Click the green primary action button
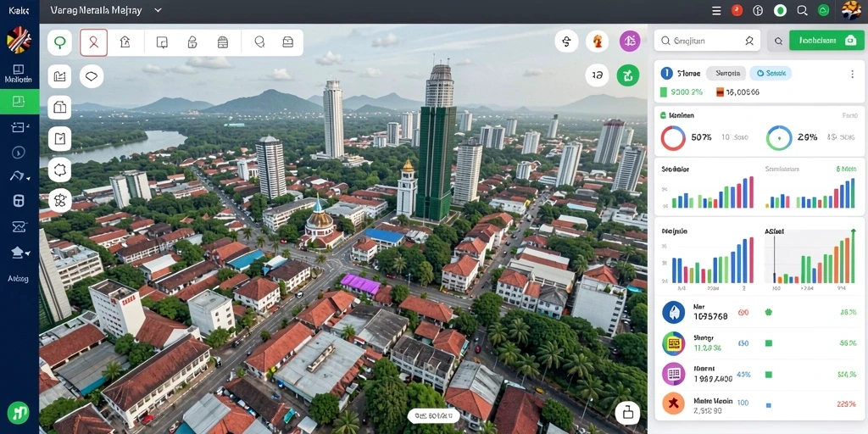The image size is (868, 434). click(x=826, y=41)
